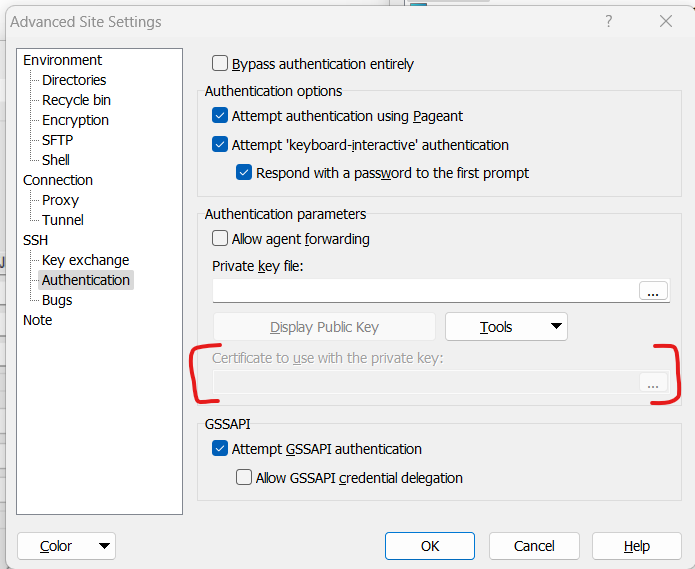Open the Tools dropdown menu

(505, 327)
